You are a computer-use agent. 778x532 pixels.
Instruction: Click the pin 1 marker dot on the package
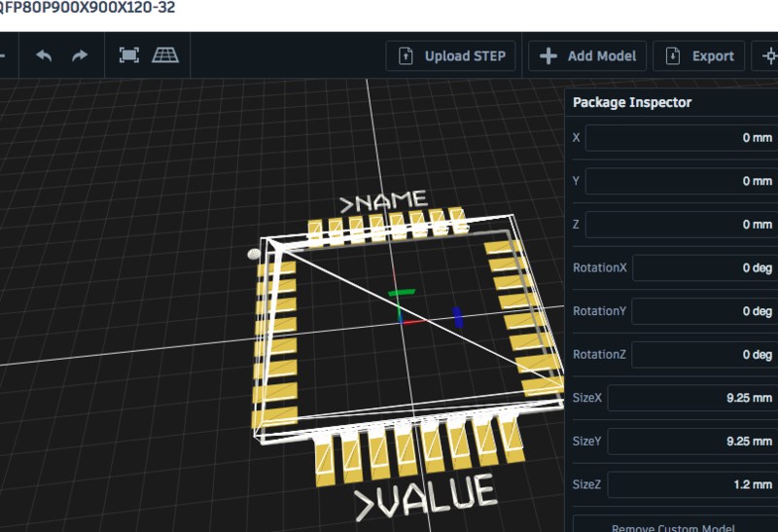(254, 254)
